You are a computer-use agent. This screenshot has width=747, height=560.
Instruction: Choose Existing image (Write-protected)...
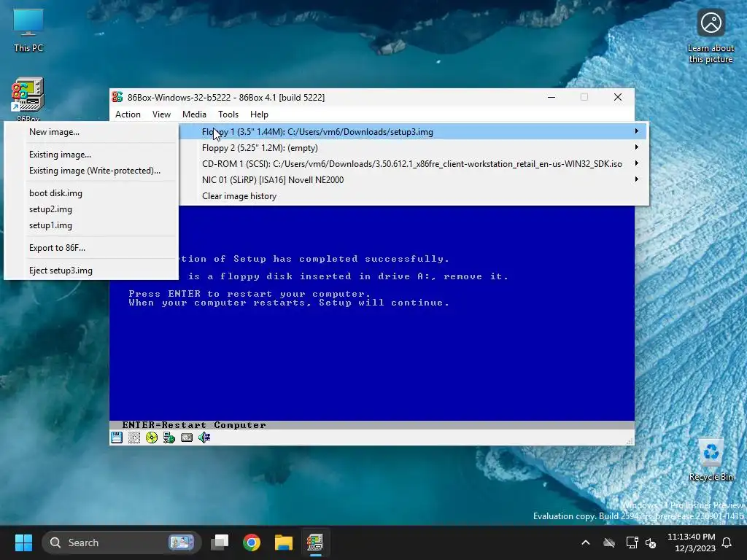91,171
